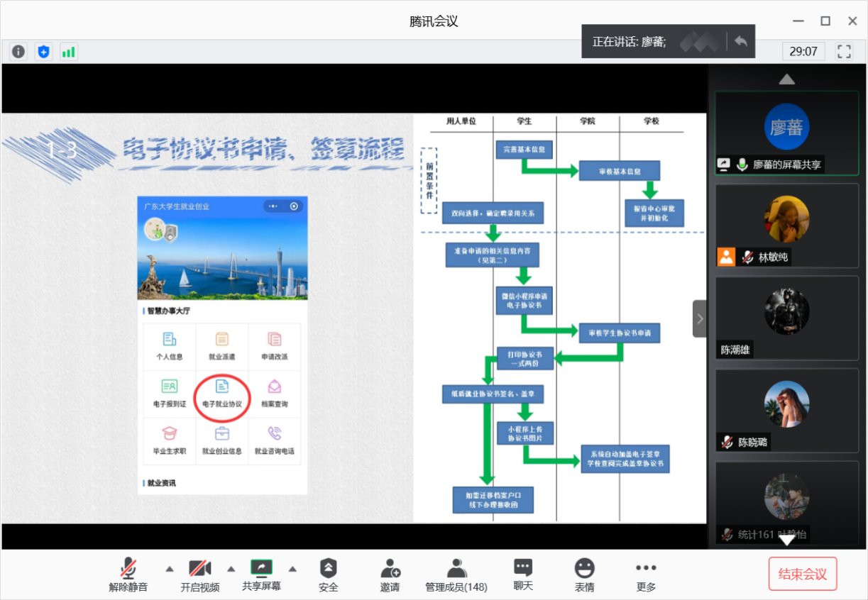
Task: Select 林敏纯's participant video tile
Action: click(786, 226)
